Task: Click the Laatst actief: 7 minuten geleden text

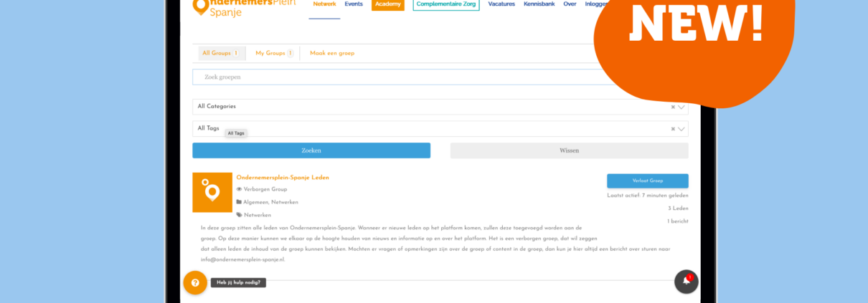Action: [x=648, y=196]
